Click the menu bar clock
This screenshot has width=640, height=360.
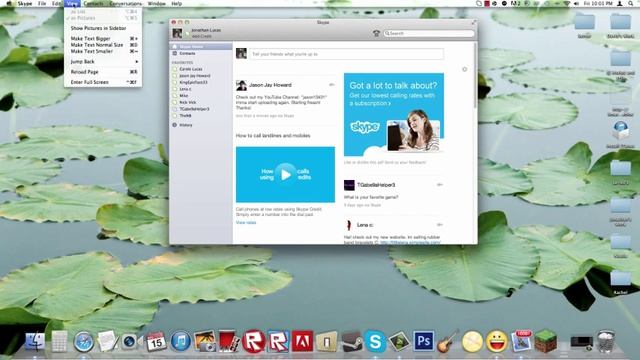coord(598,3)
